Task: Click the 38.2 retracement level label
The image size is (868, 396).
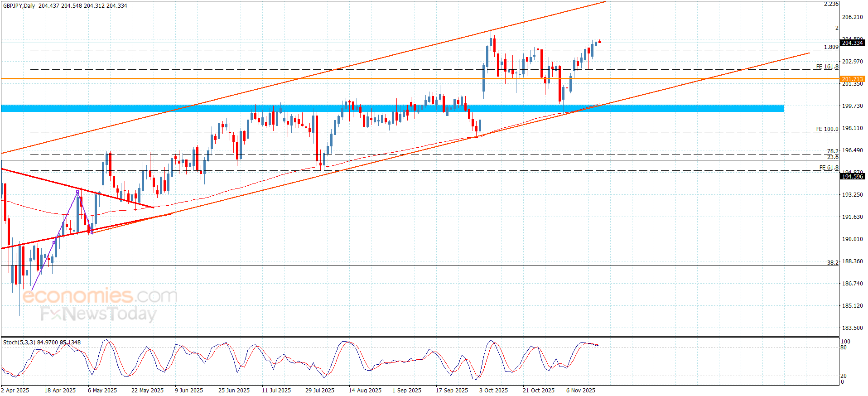Action: pos(833,262)
